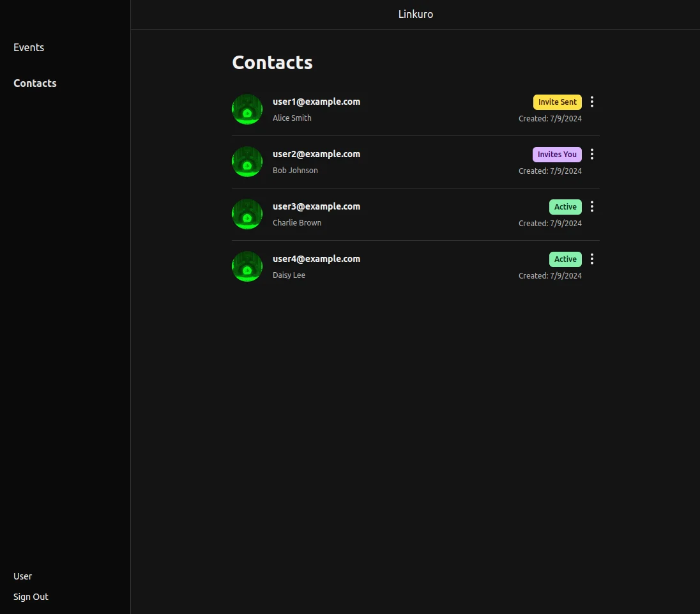The width and height of the screenshot is (700, 614).
Task: Click the purple Invites You badge
Action: pos(557,155)
